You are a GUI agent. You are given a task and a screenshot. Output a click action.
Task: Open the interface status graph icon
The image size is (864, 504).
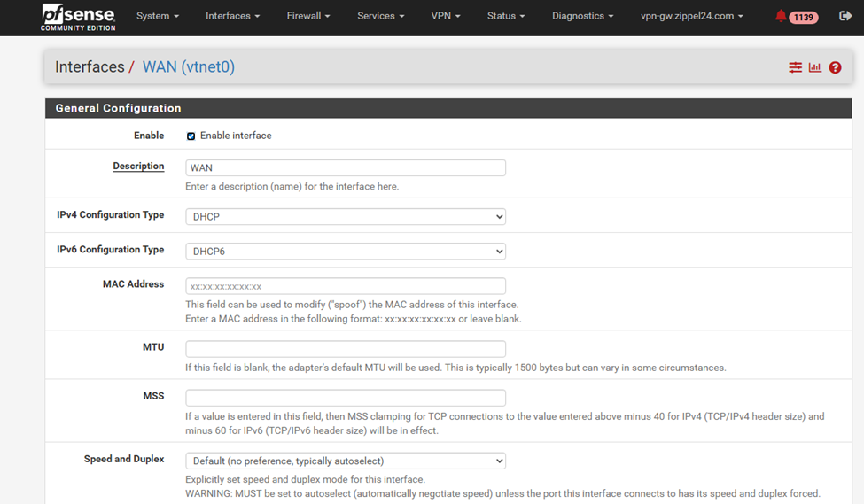[814, 67]
